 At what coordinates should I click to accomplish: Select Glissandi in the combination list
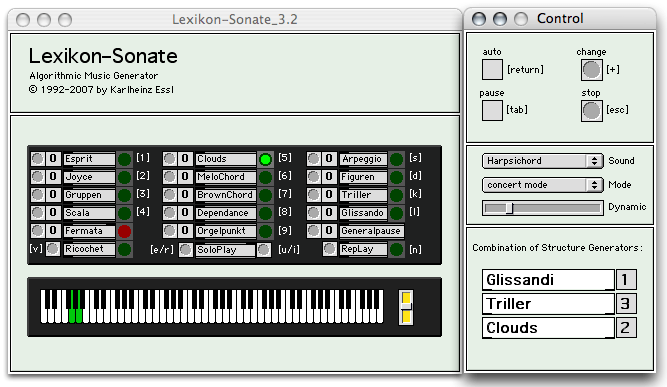tap(548, 280)
